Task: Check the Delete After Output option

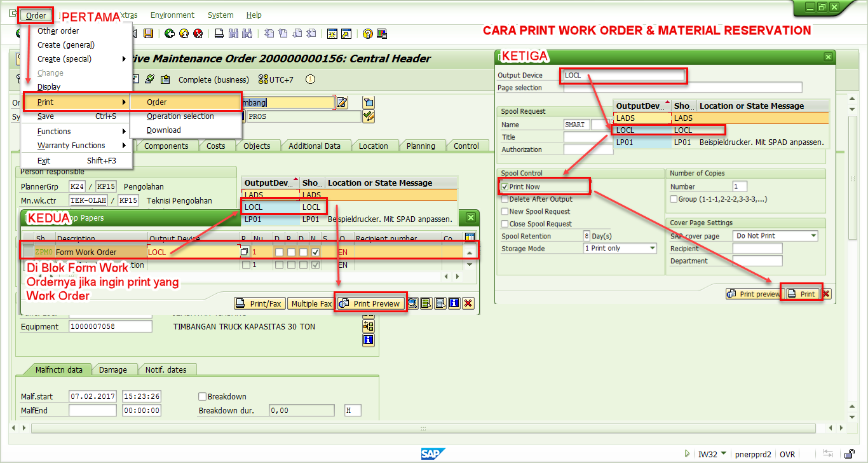Action: tap(503, 198)
